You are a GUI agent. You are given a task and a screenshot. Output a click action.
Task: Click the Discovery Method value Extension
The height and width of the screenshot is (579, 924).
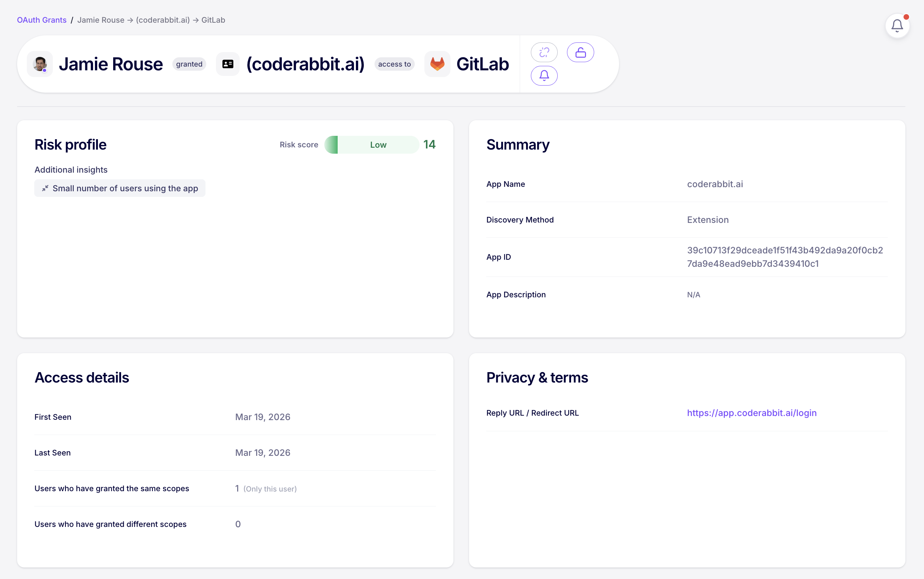(x=708, y=220)
